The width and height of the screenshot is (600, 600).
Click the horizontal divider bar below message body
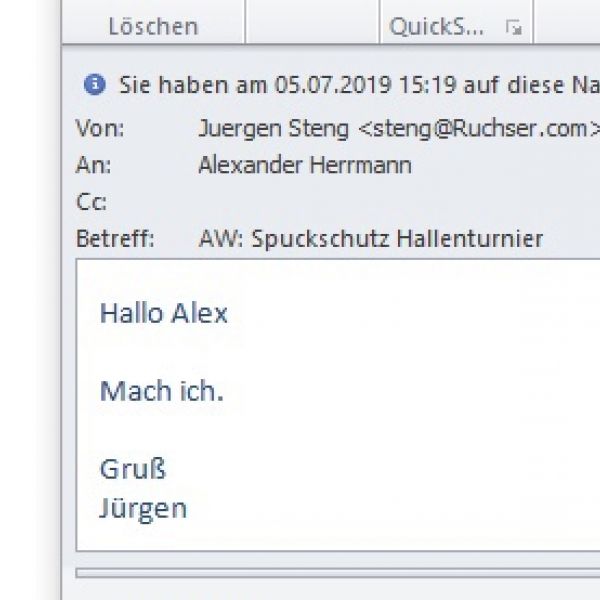338,573
